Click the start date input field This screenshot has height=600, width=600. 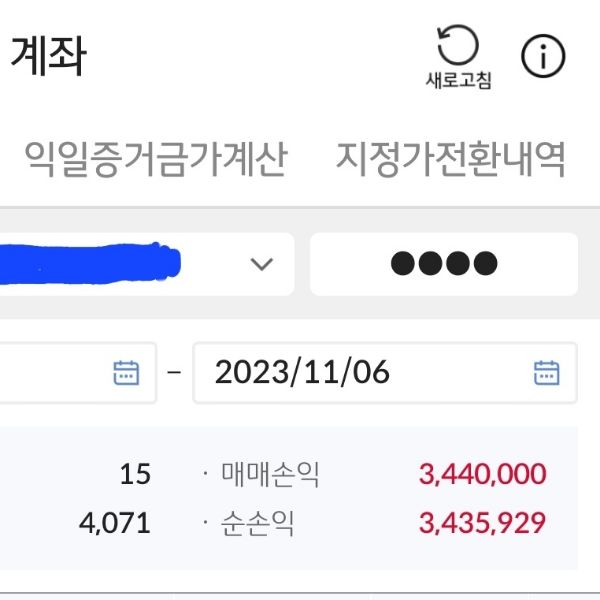click(50, 373)
